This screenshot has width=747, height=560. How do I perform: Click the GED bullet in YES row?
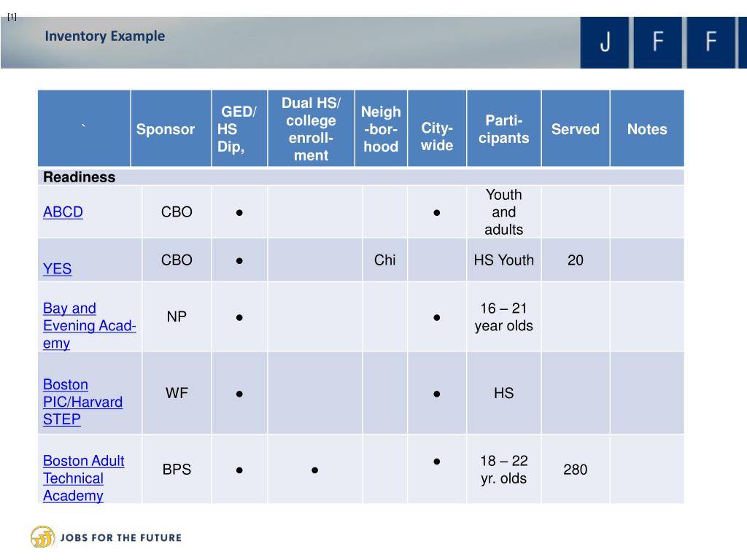(x=239, y=260)
